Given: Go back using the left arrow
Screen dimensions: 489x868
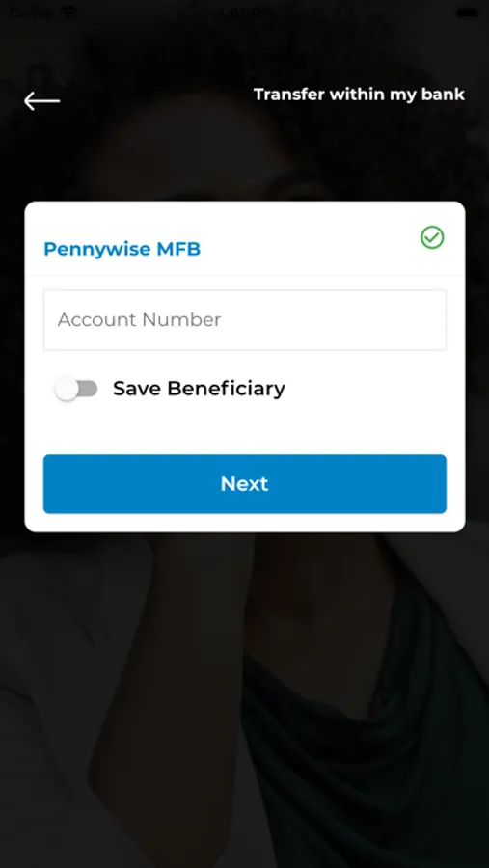Looking at the screenshot, I should coord(42,100).
